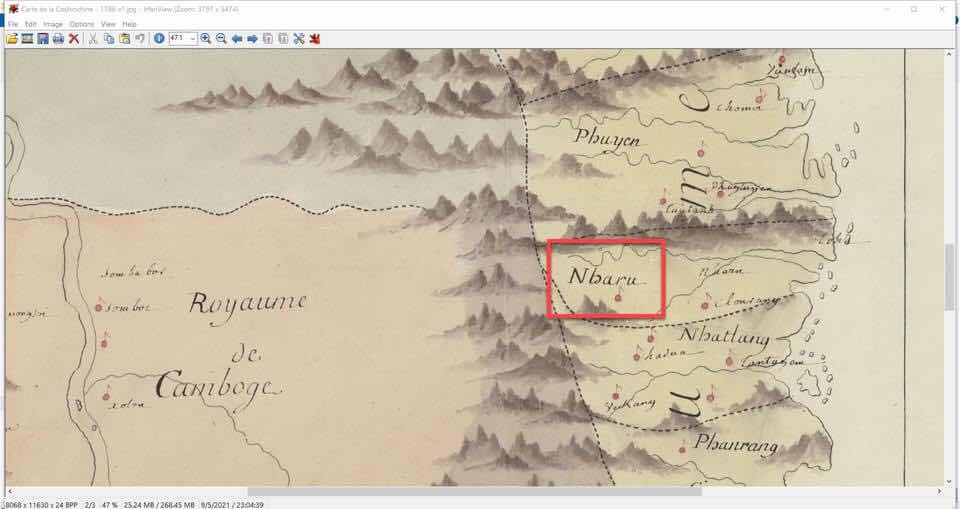The height and width of the screenshot is (509, 960).
Task: Delete file using the red X icon
Action: pos(73,39)
